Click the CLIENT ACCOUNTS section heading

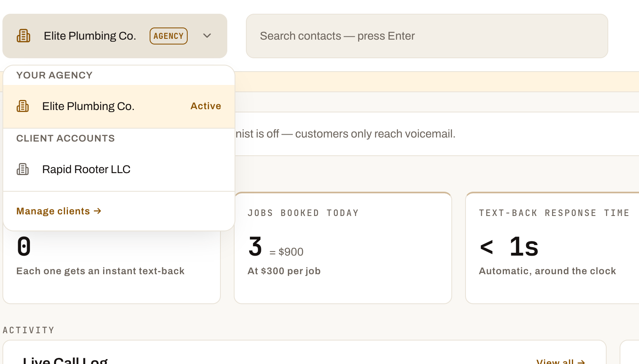click(66, 138)
